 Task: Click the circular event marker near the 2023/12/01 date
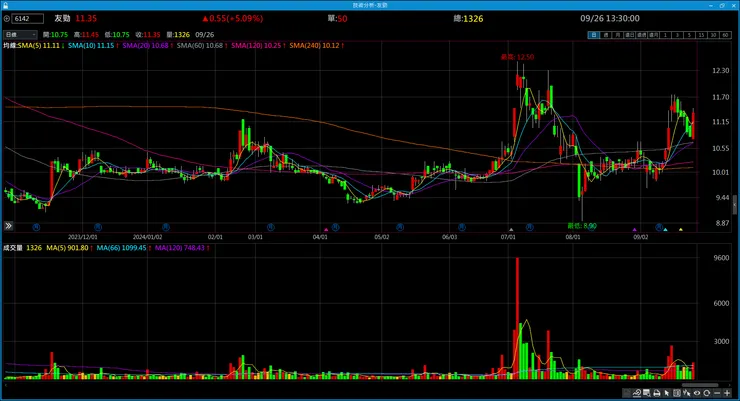pos(98,227)
